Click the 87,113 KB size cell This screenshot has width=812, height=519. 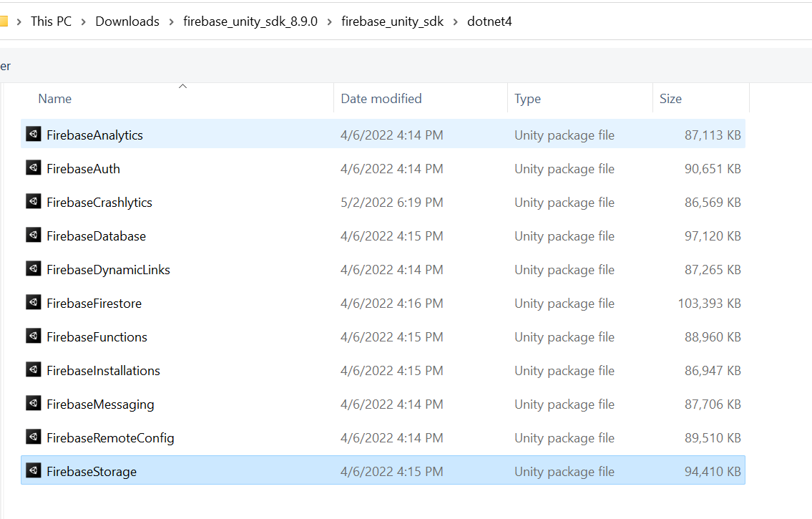pyautogui.click(x=713, y=135)
